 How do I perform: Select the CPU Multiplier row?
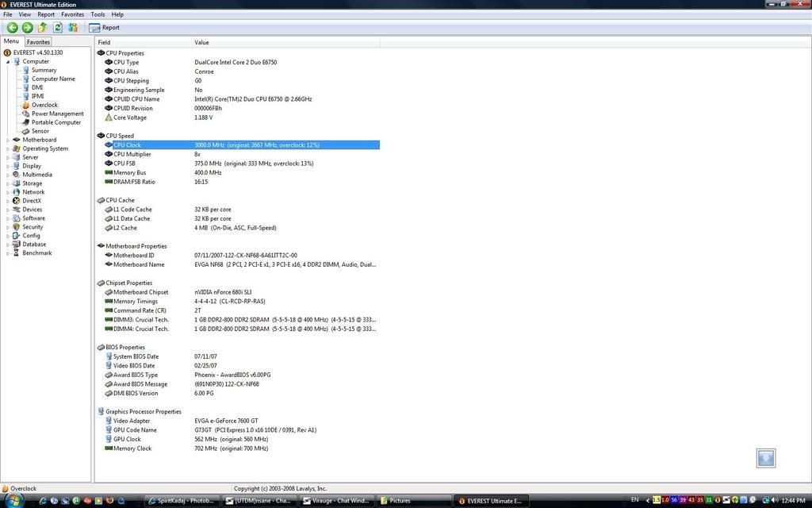coord(238,155)
